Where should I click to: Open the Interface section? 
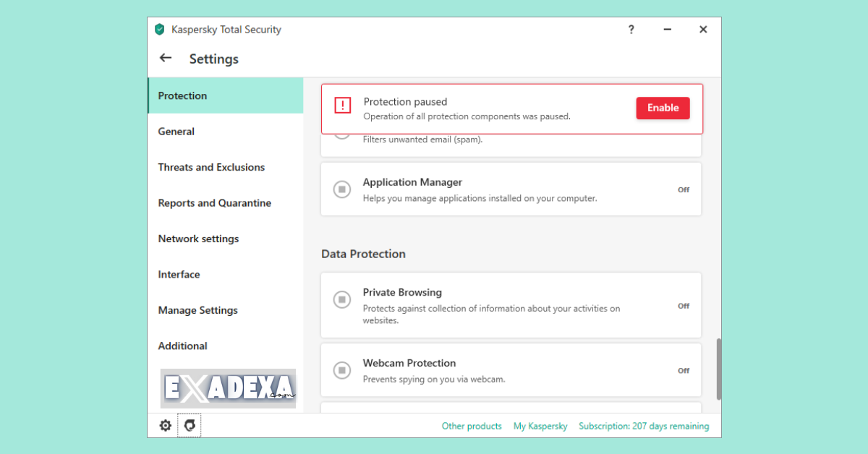point(179,274)
